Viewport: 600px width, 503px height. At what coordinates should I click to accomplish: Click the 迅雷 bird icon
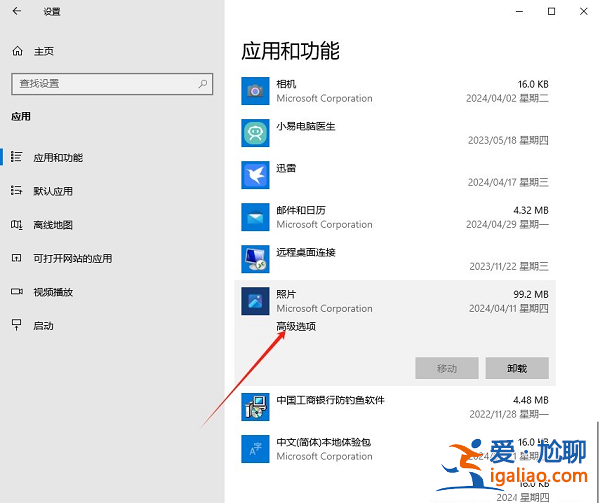click(x=255, y=175)
